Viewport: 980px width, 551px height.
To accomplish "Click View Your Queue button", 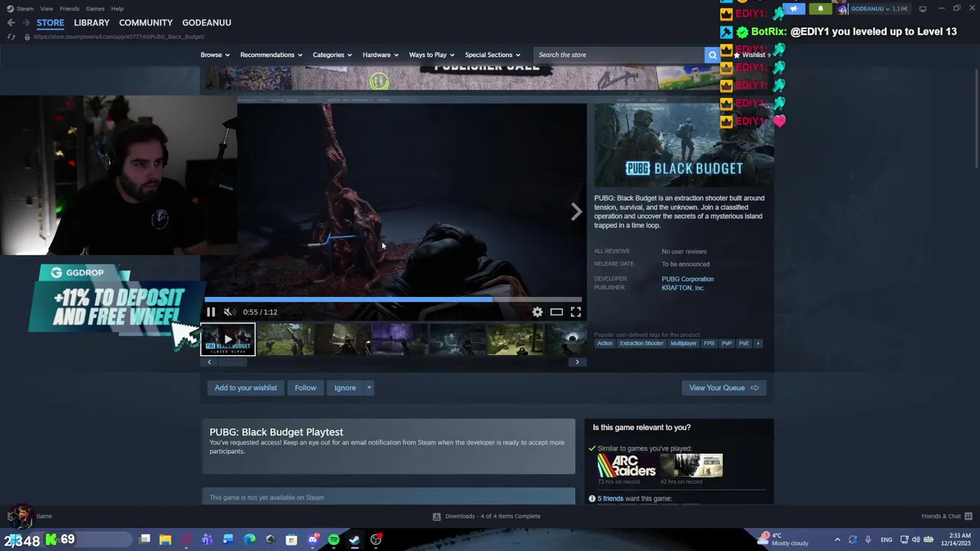I will 724,387.
